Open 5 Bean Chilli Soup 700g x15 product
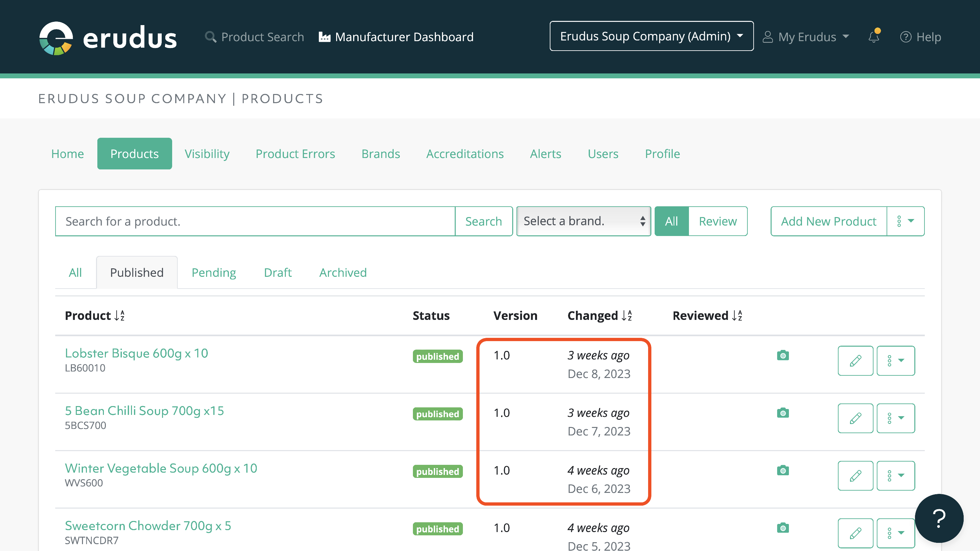The height and width of the screenshot is (551, 980). 145,411
